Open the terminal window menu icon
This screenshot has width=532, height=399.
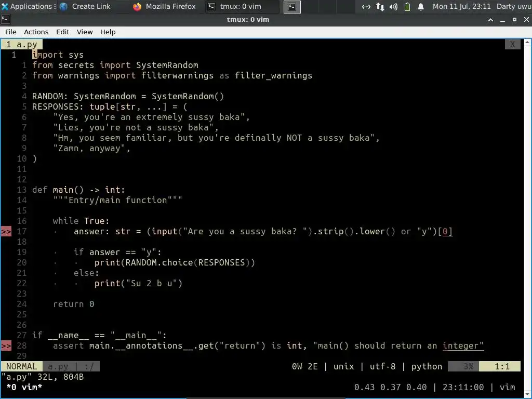(x=6, y=20)
